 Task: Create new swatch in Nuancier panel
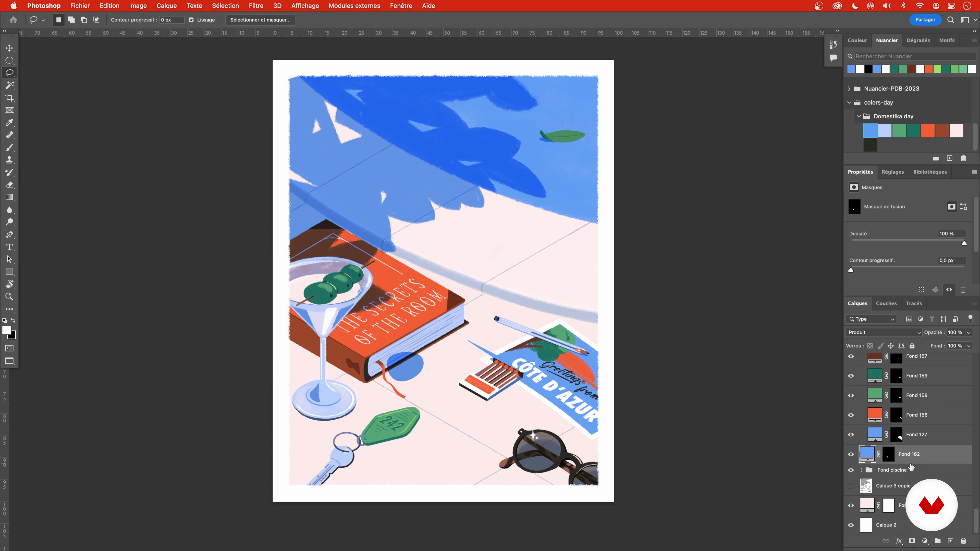(950, 158)
